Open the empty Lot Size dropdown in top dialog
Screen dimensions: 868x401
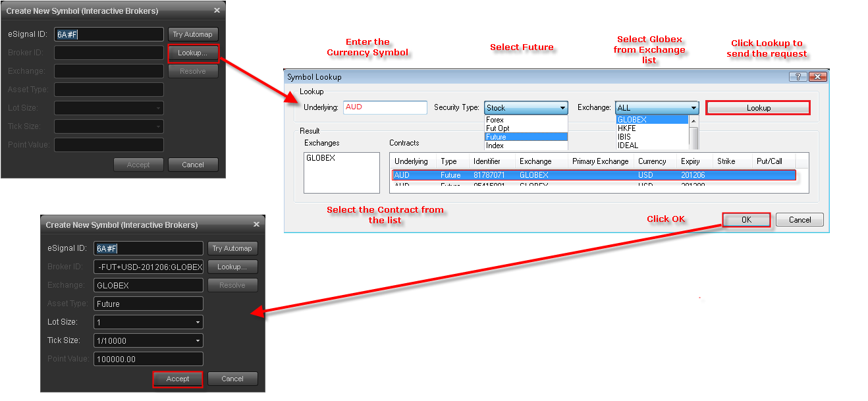[109, 108]
